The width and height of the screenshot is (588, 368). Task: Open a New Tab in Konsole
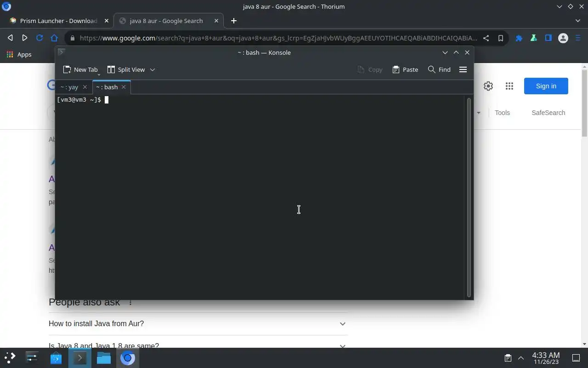coord(80,69)
